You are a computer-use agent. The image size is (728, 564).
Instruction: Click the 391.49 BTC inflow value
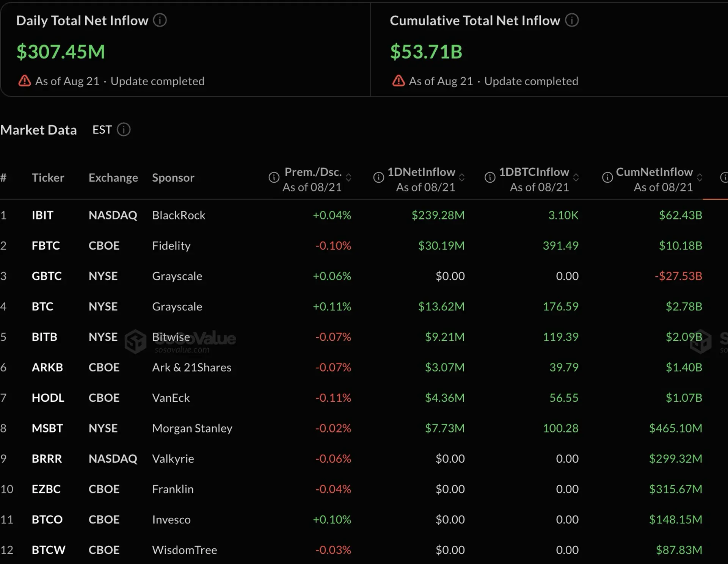(x=561, y=246)
